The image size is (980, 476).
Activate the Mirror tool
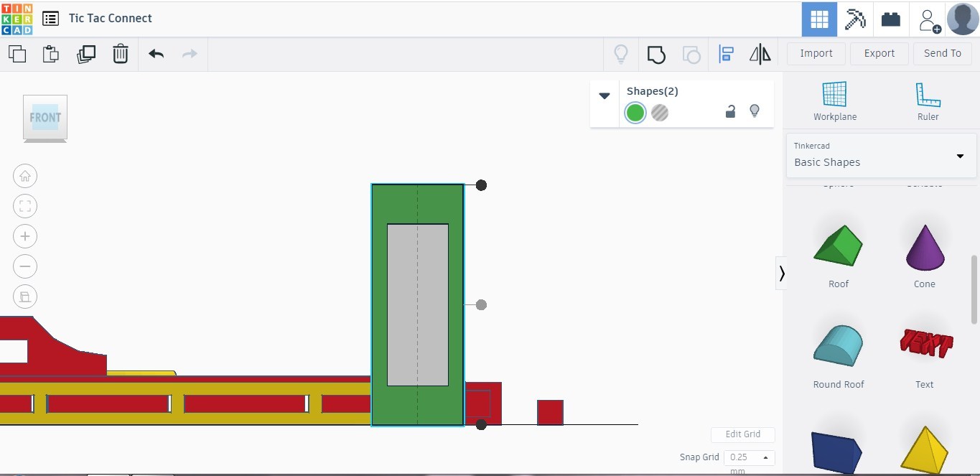pyautogui.click(x=760, y=54)
